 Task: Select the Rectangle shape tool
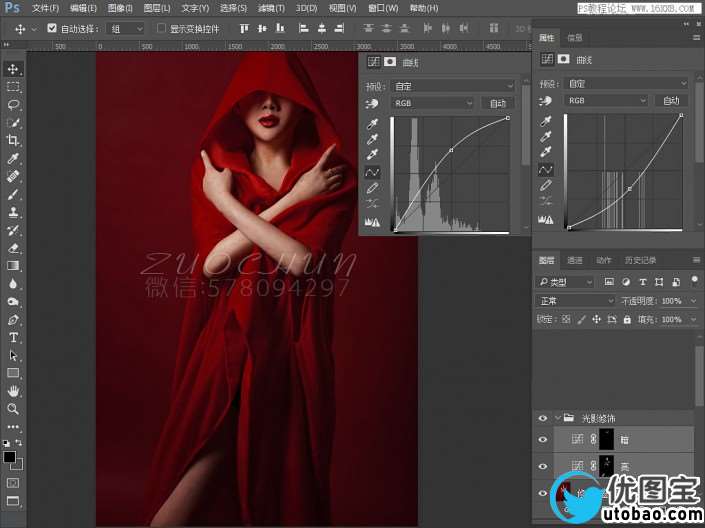point(13,373)
